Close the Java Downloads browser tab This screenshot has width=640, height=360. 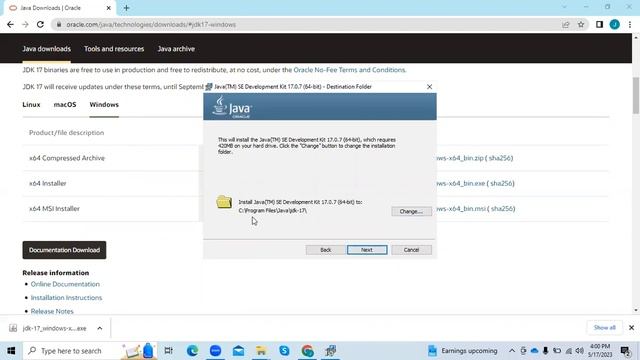[x=109, y=8]
